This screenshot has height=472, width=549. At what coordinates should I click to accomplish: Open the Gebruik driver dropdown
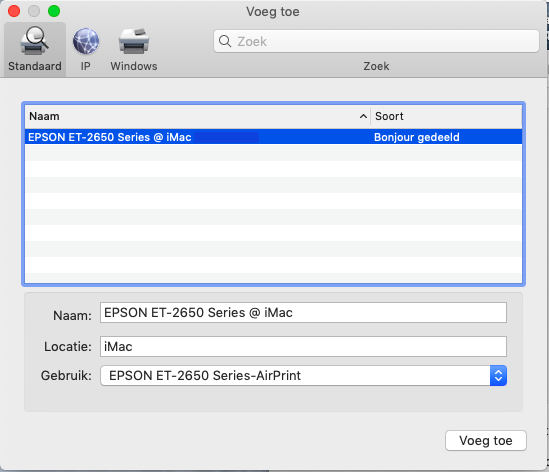point(303,376)
